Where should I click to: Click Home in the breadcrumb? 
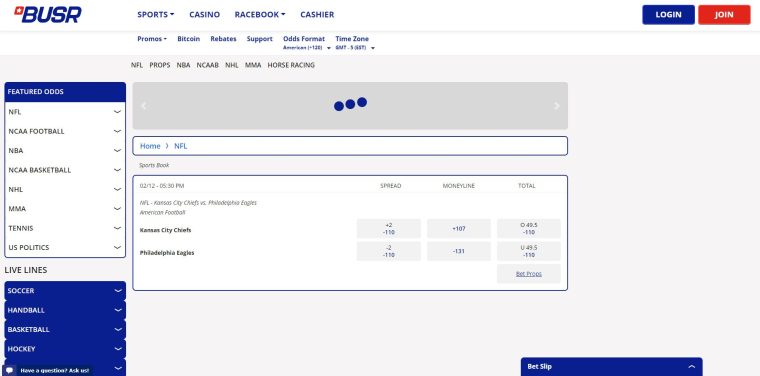(150, 146)
